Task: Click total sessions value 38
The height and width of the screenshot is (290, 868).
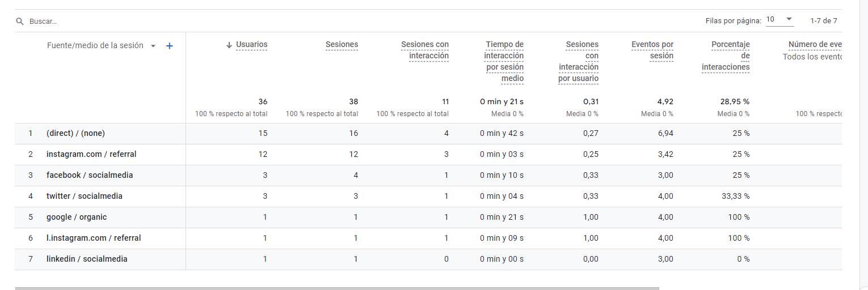Action: pos(353,101)
